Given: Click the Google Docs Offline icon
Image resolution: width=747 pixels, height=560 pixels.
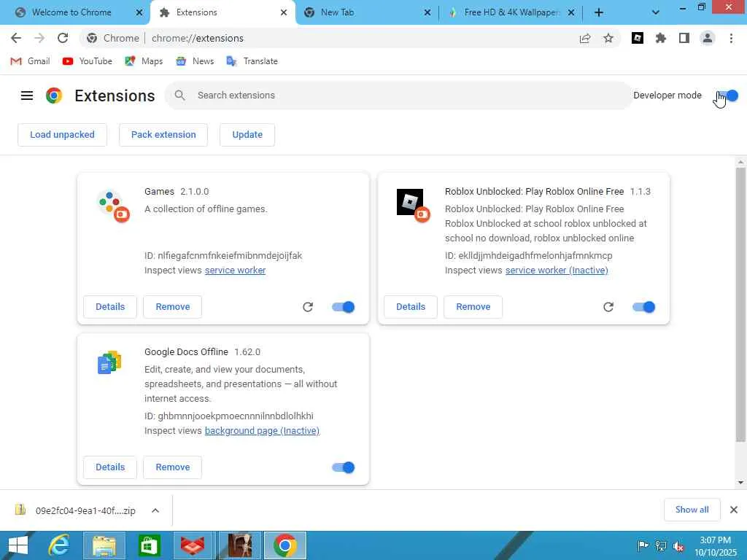Looking at the screenshot, I should coord(109,362).
